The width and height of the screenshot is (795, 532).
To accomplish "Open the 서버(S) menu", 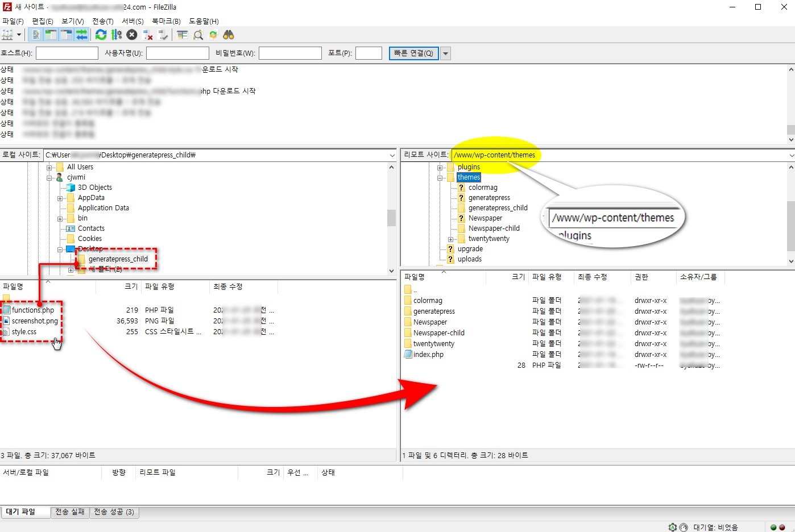I will click(x=132, y=21).
